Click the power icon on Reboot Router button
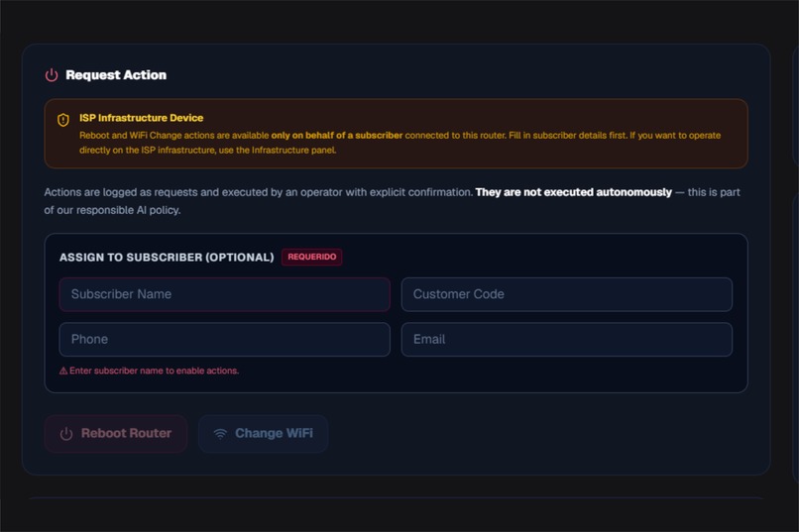799x532 pixels. tap(66, 434)
